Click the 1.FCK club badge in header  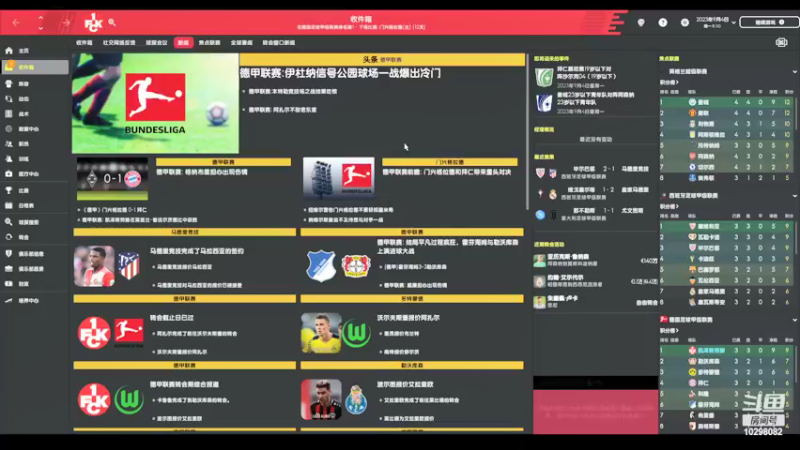(93, 22)
